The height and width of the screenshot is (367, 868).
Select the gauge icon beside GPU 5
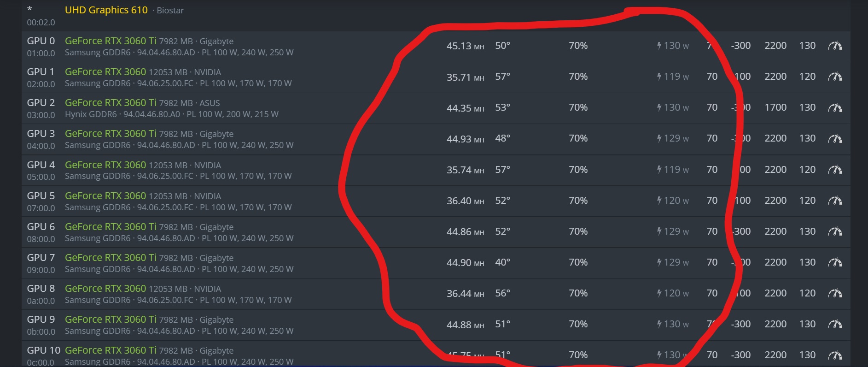point(836,201)
